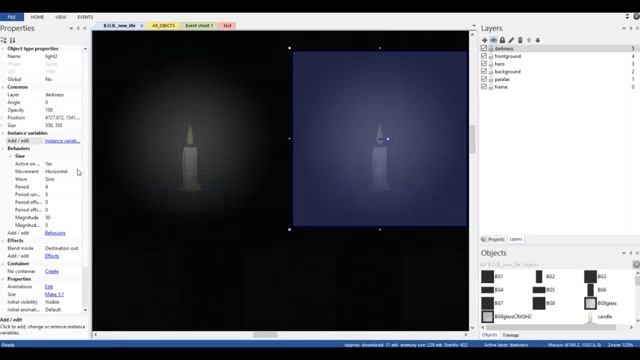Screen dimensions: 640x360
Task: Toggle visibility checkbox of darkness layer
Action: point(484,48)
